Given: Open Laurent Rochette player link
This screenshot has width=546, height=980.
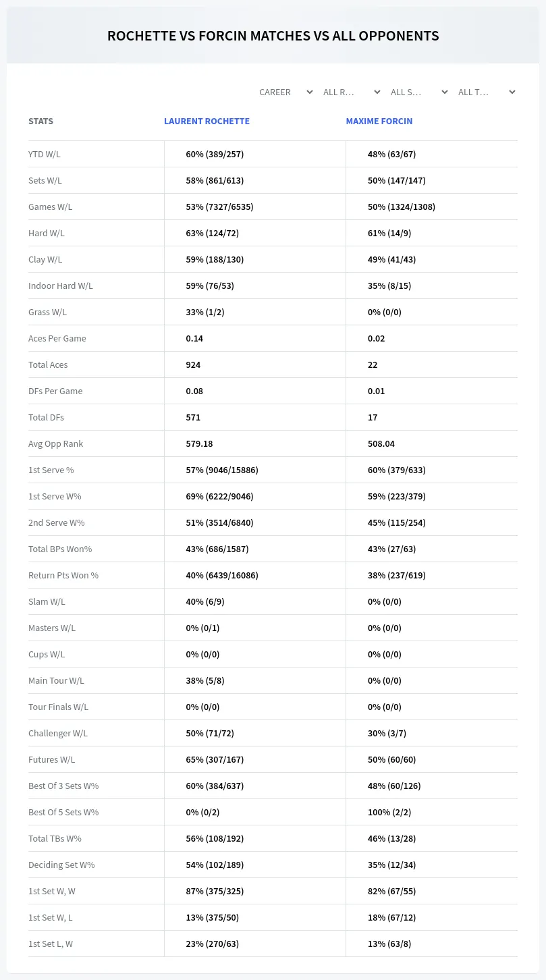Looking at the screenshot, I should pos(207,121).
